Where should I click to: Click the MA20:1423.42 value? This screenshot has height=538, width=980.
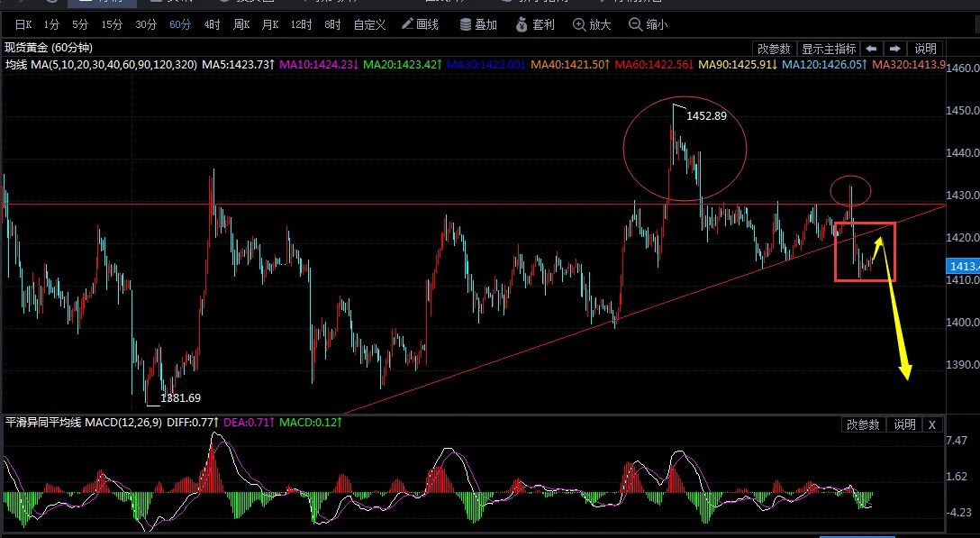pyautogui.click(x=403, y=65)
